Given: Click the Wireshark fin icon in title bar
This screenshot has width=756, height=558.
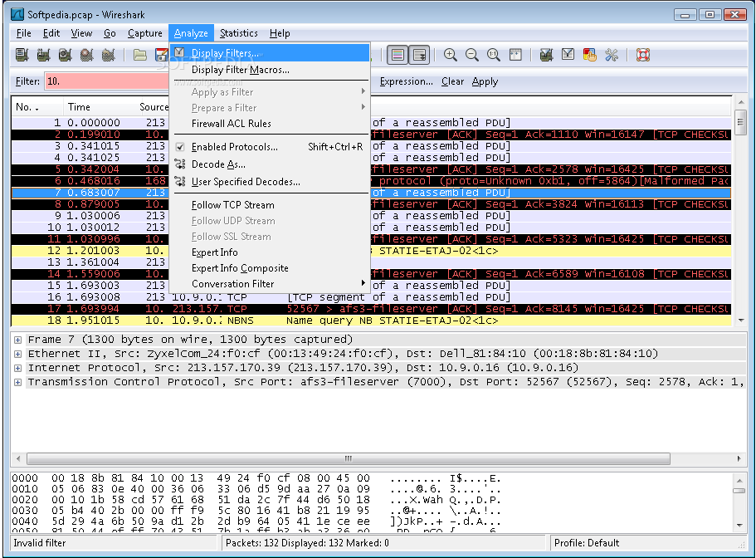Looking at the screenshot, I should pyautogui.click(x=17, y=14).
